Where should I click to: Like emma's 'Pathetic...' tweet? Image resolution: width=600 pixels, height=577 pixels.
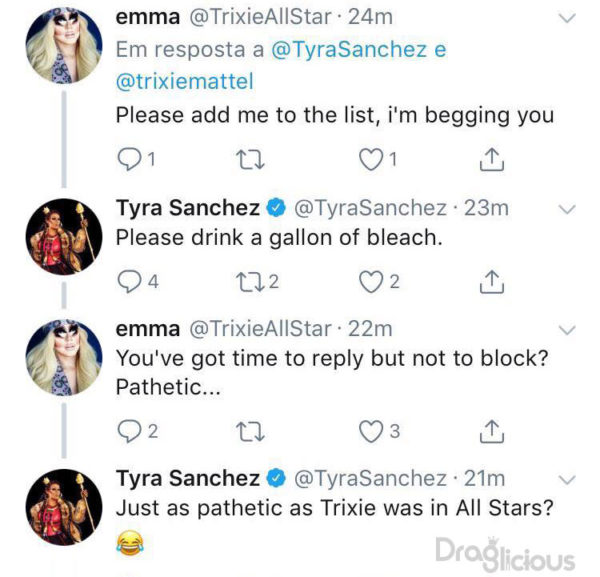click(370, 431)
